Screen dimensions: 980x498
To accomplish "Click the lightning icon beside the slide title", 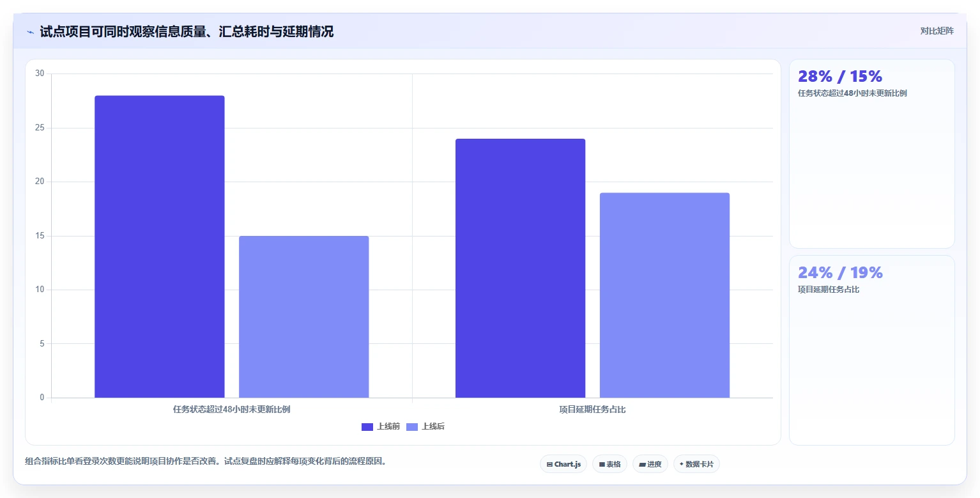I will 31,32.
